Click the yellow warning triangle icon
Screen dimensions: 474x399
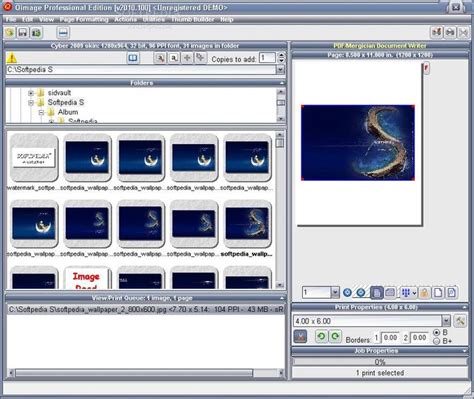pyautogui.click(x=12, y=58)
